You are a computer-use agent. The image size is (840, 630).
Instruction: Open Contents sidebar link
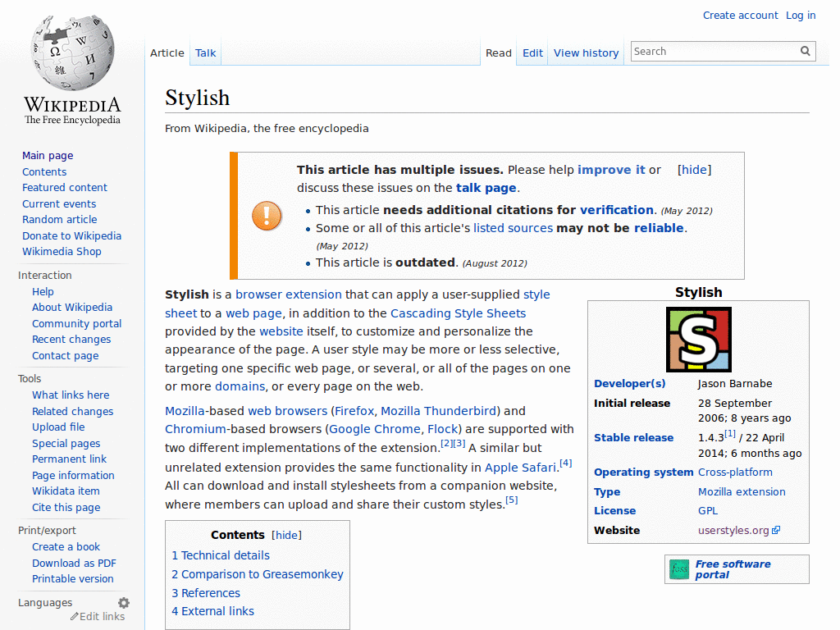coord(44,172)
